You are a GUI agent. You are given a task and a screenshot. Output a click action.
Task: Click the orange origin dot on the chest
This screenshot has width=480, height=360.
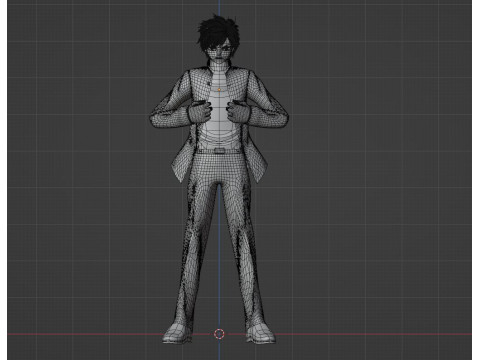pos(219,89)
